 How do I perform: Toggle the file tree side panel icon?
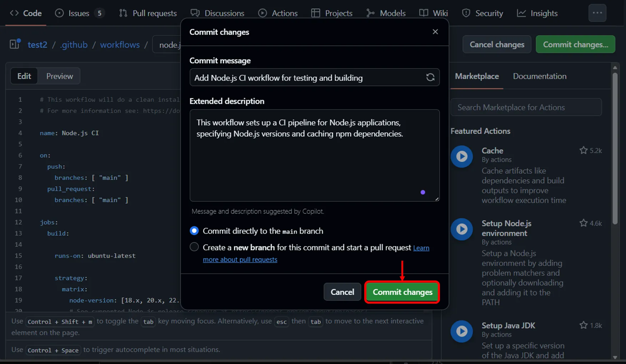coord(15,44)
